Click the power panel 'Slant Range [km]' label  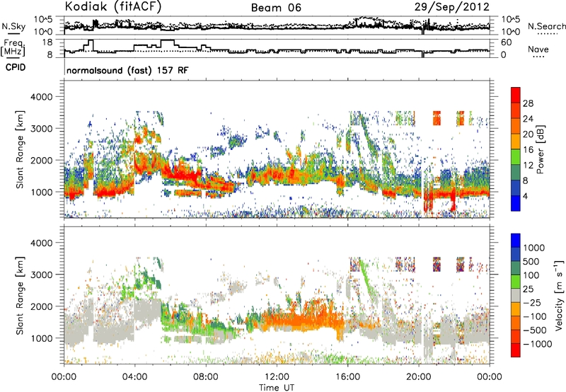point(20,149)
